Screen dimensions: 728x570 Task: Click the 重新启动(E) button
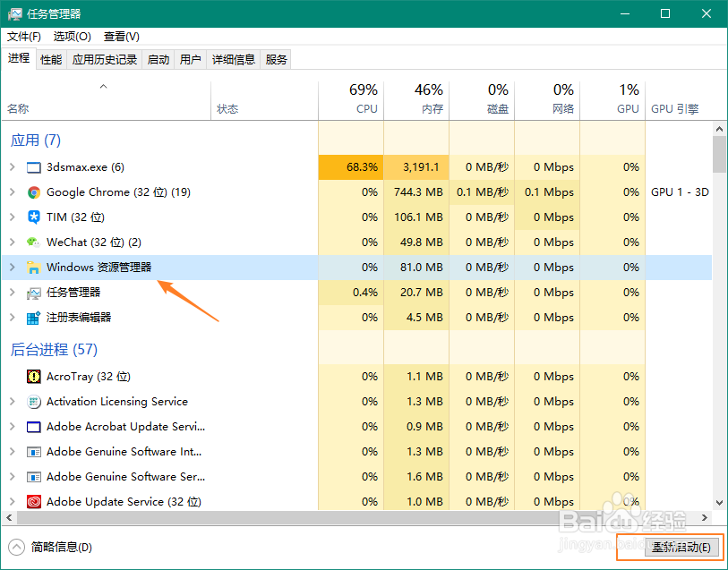681,548
